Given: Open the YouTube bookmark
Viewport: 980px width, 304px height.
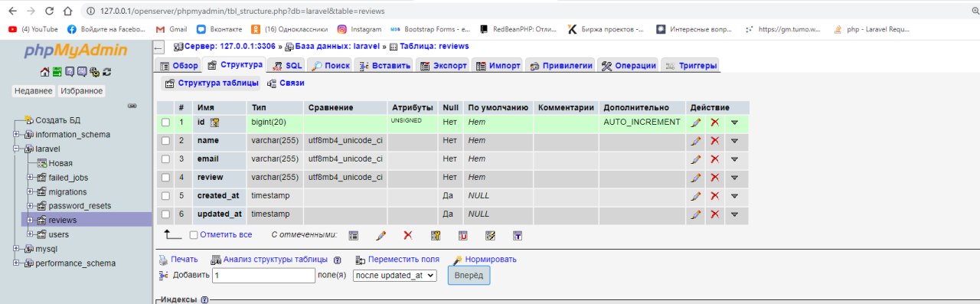Looking at the screenshot, I should click(x=33, y=29).
